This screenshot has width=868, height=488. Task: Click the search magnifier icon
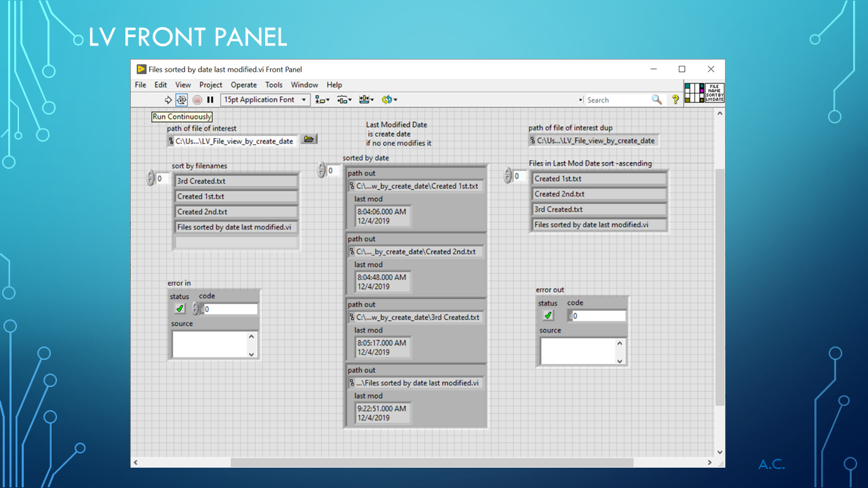point(656,100)
